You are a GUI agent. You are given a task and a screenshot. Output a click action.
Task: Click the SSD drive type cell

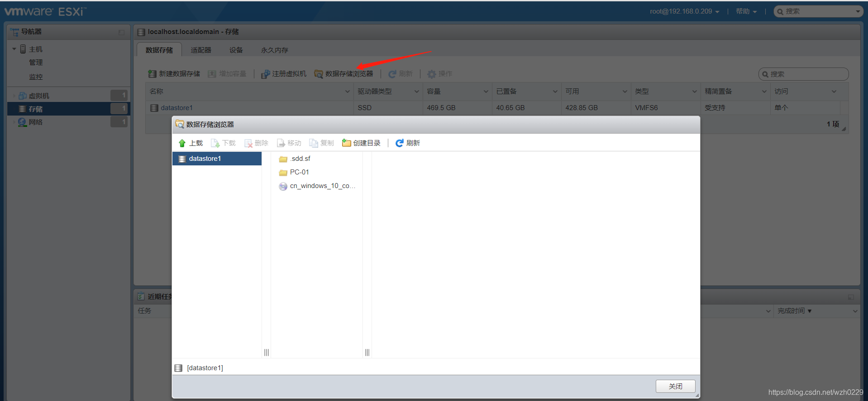tap(388, 108)
